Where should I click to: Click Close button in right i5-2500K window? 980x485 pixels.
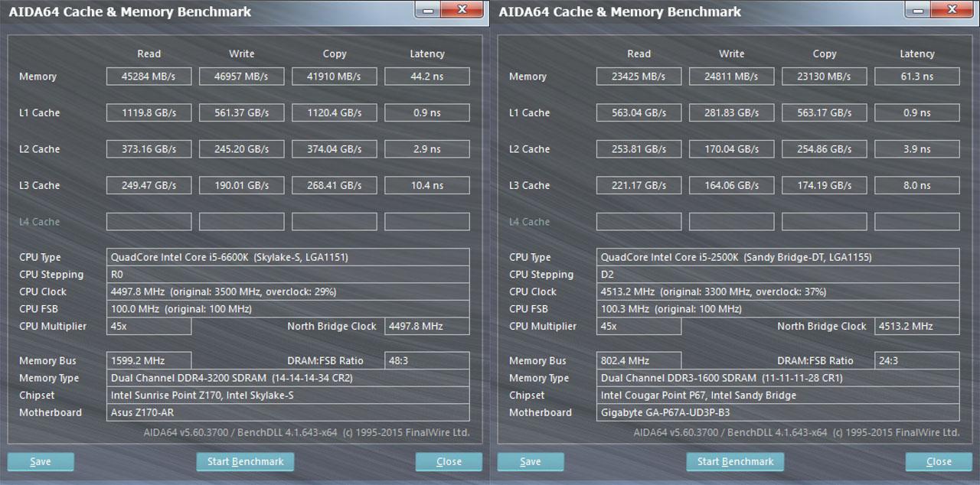point(939,461)
